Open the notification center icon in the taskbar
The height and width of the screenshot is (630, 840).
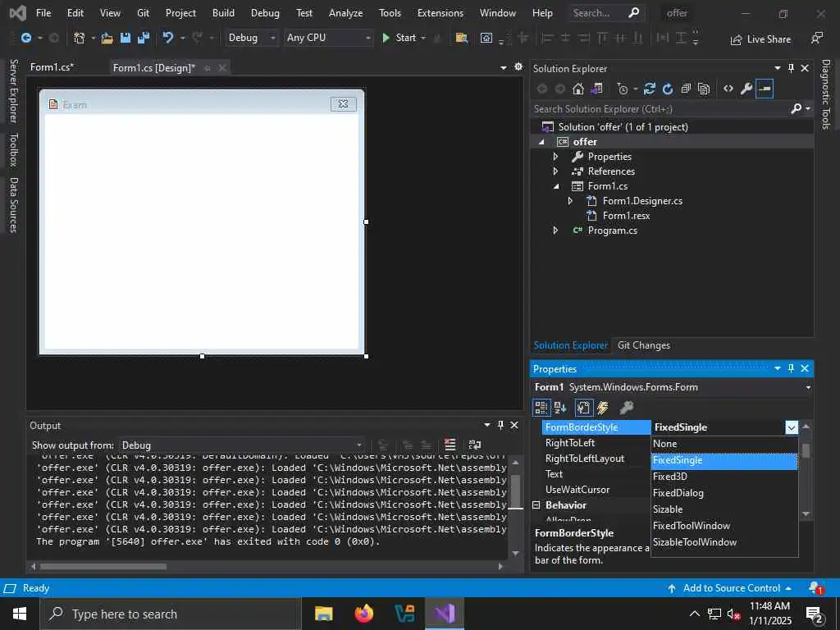point(815,614)
